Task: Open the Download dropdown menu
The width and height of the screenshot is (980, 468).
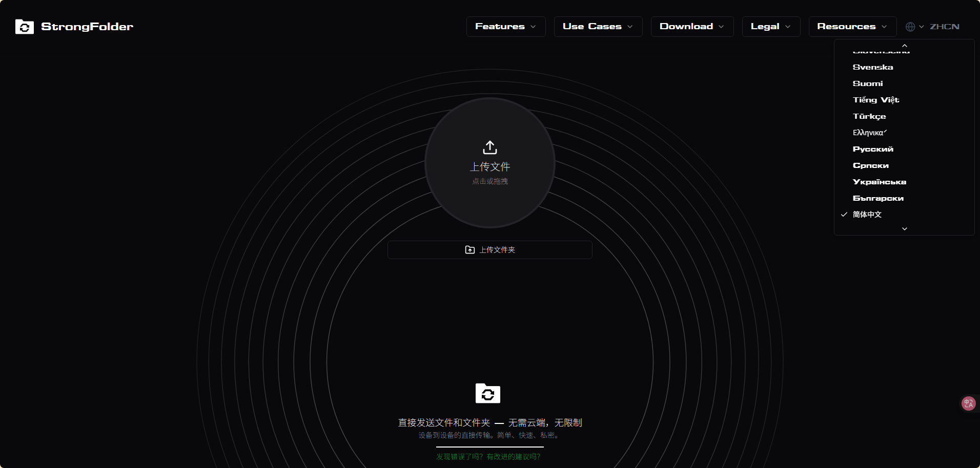Action: [691, 26]
